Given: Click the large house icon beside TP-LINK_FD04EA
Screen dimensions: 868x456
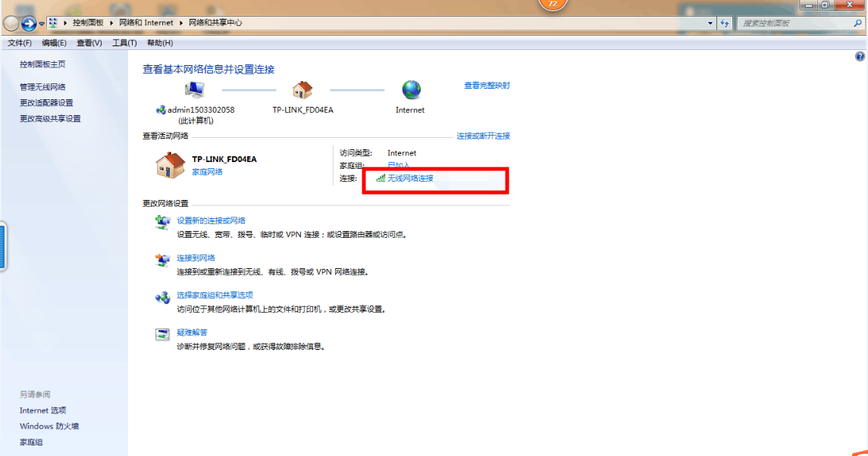Looking at the screenshot, I should (x=170, y=165).
